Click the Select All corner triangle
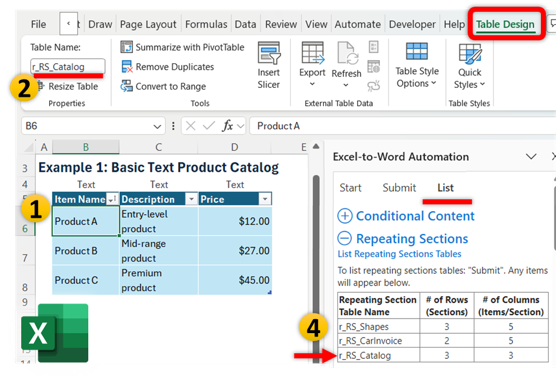The image size is (556, 388). pos(29,147)
